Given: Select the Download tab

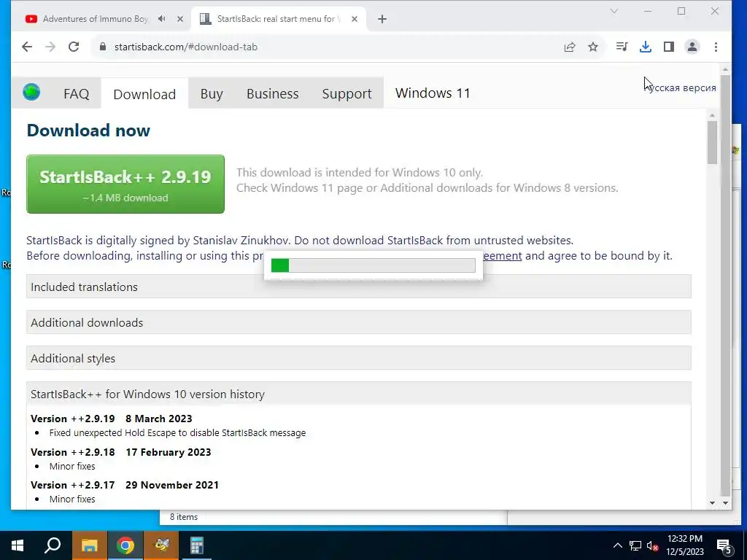Looking at the screenshot, I should point(144,94).
